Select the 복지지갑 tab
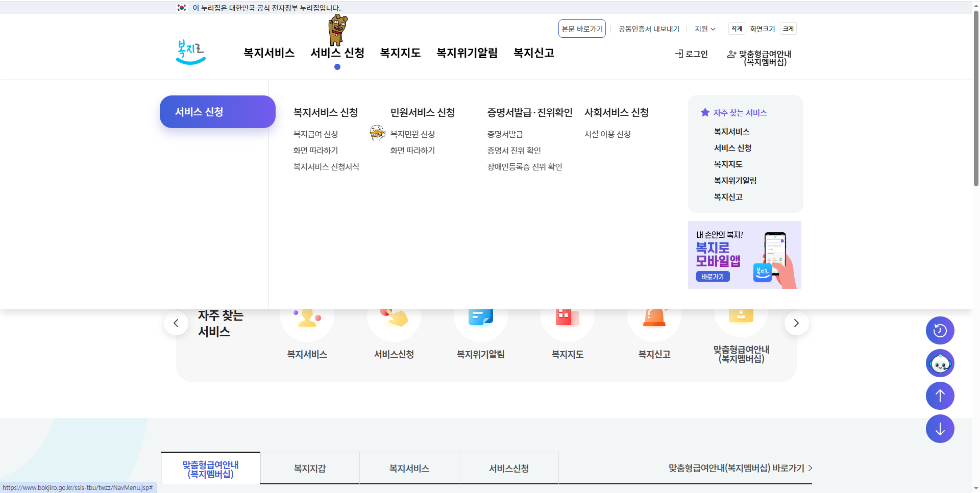Image resolution: width=980 pixels, height=493 pixels. pos(310,469)
